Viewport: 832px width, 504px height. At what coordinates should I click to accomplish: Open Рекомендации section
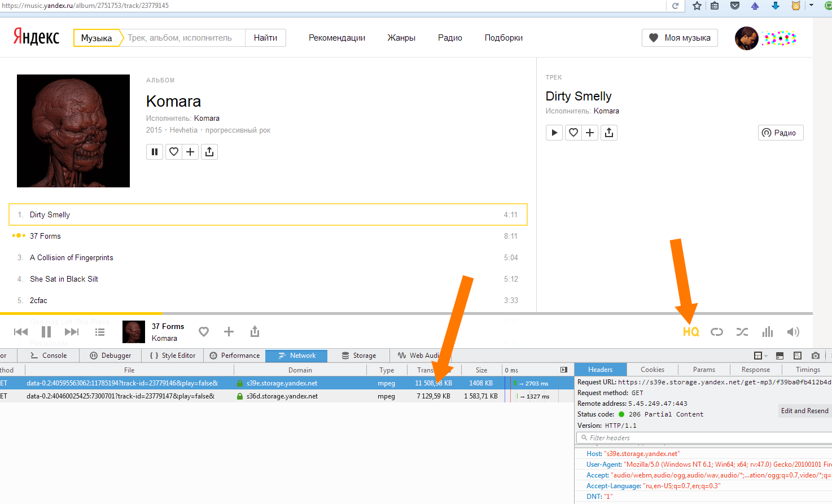337,38
